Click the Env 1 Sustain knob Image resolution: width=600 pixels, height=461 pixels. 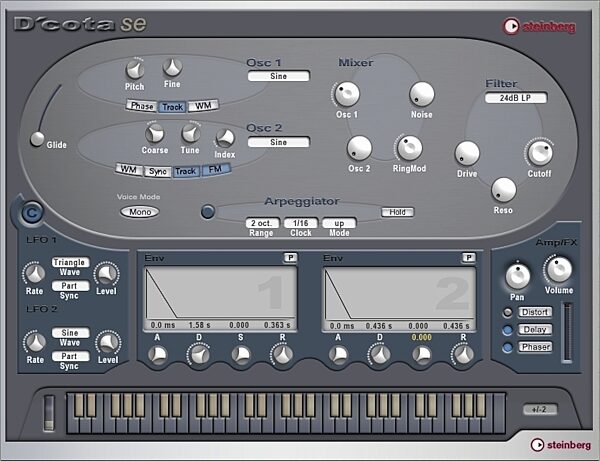241,355
